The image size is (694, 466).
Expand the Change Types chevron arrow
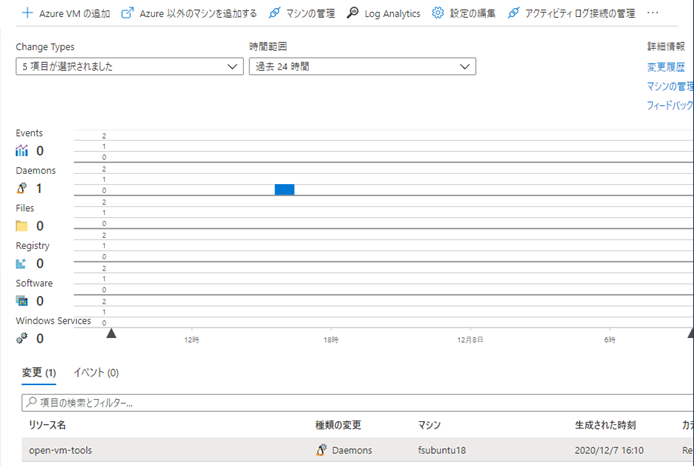tap(232, 67)
